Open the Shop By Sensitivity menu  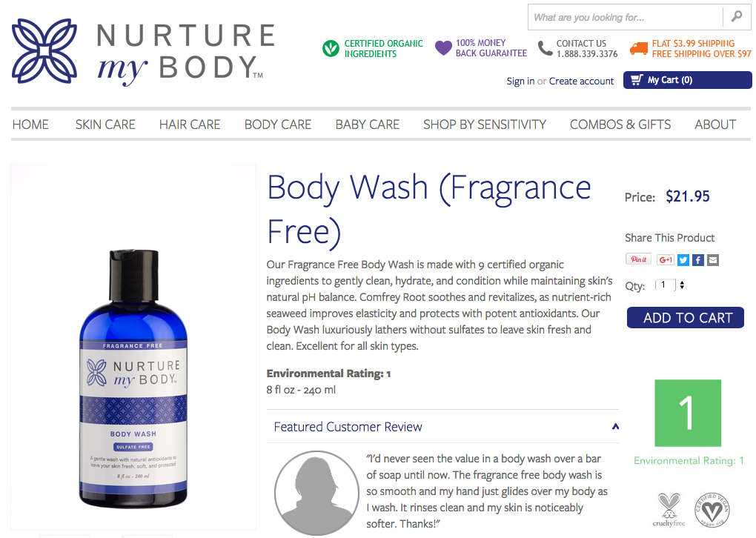pyautogui.click(x=485, y=124)
